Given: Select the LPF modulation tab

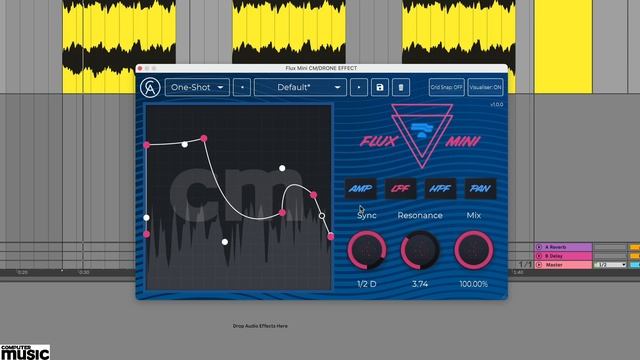Looking at the screenshot, I should [400, 189].
